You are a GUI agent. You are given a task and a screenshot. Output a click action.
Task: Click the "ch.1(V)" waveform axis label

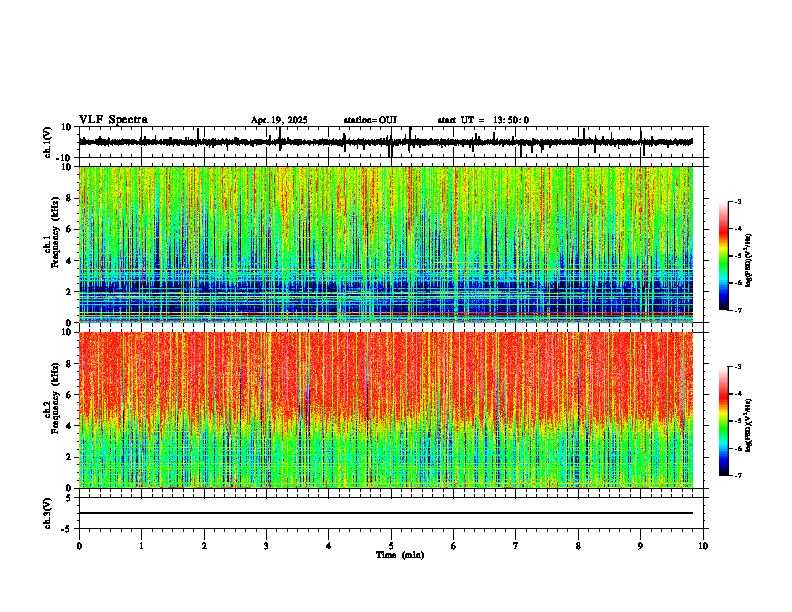click(48, 142)
